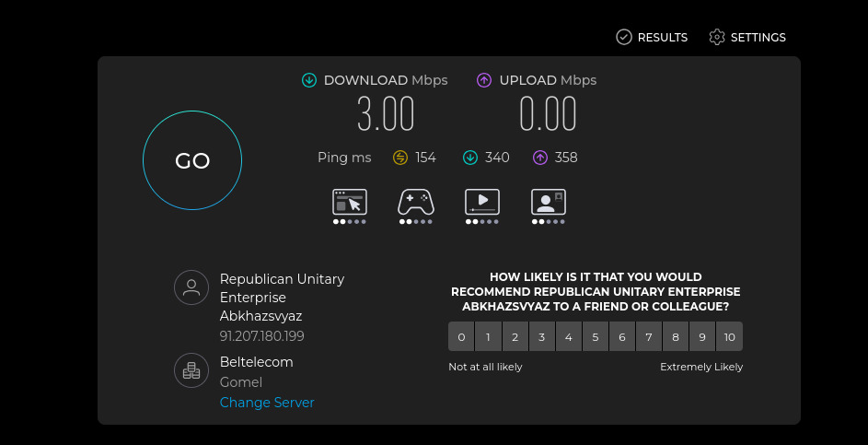Select rating 5 on the scale
The image size is (868, 445).
(x=596, y=337)
